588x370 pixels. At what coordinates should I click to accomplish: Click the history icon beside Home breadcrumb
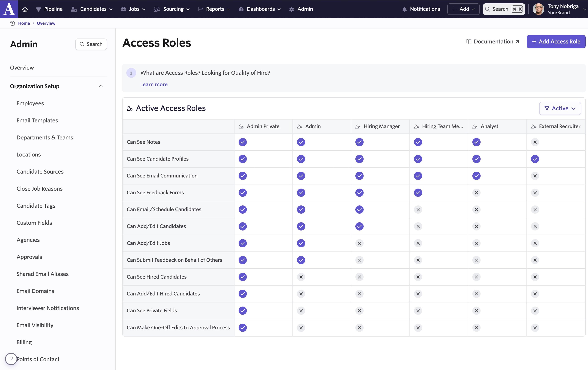(x=12, y=23)
